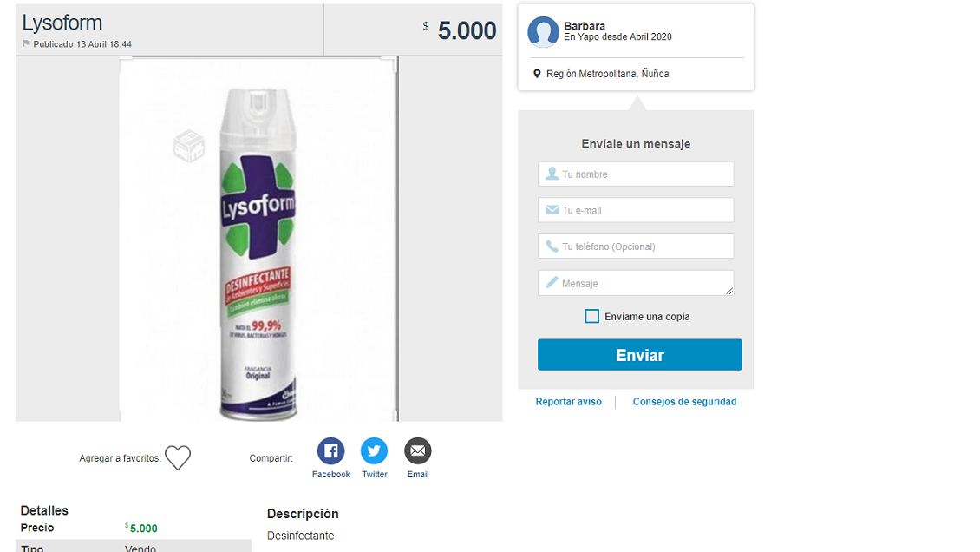Focus the 'Tu e-mail' input field
The width and height of the screenshot is (980, 552).
[636, 210]
